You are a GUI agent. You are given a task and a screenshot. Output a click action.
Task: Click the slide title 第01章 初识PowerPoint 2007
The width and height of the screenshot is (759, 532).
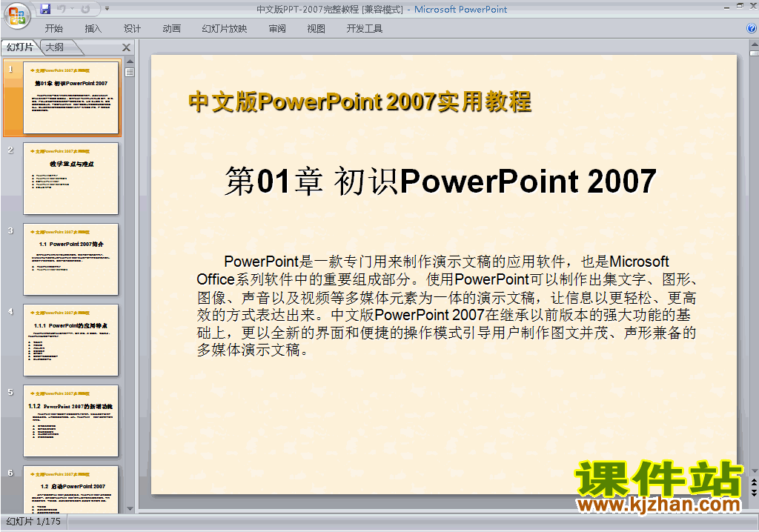440,181
